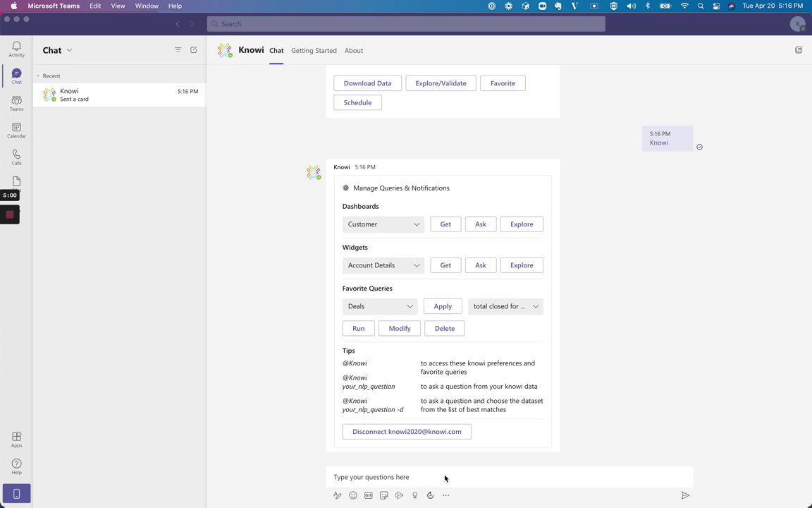Click the Search bar at top

(x=406, y=24)
